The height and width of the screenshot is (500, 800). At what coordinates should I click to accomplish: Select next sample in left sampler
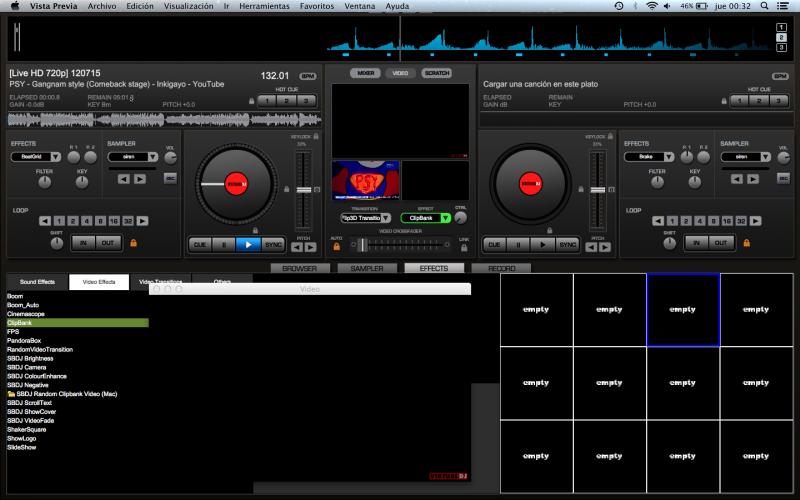pyautogui.click(x=140, y=179)
